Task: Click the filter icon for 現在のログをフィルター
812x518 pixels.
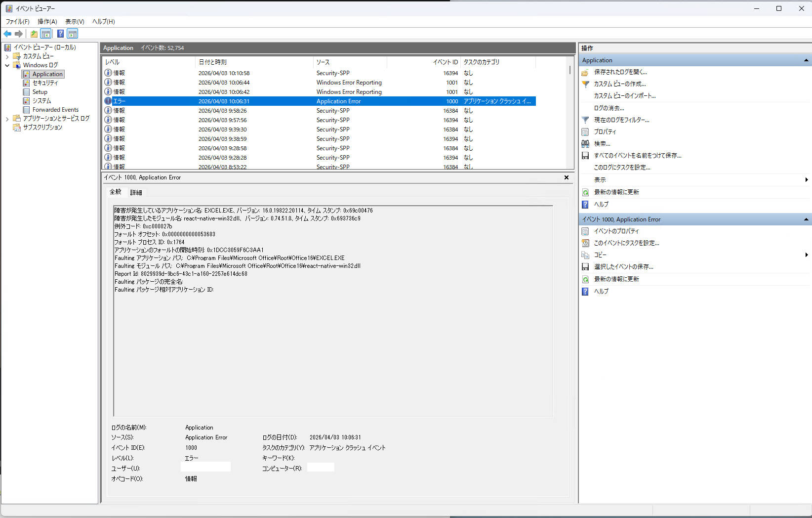Action: coord(585,120)
